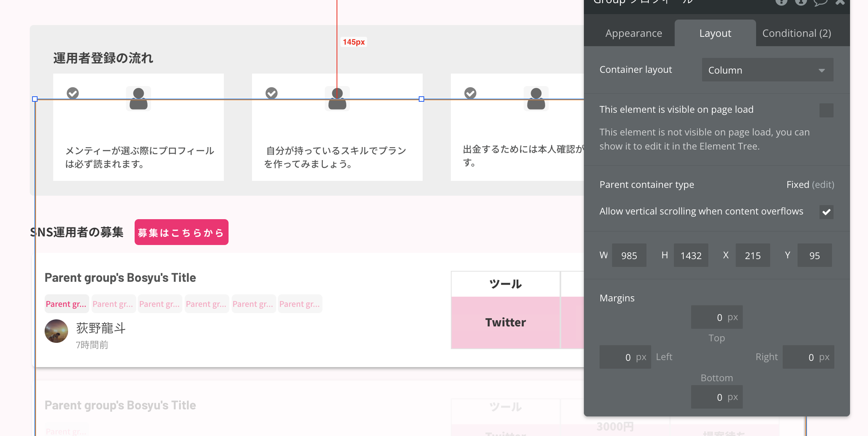Image resolution: width=868 pixels, height=436 pixels.
Task: Click the first Parent gr... tag
Action: 66,304
